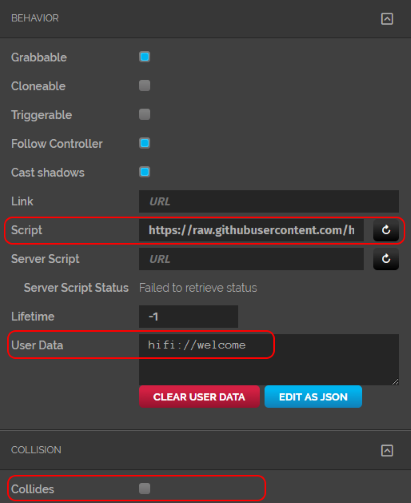The width and height of the screenshot is (411, 503).
Task: Toggle the Grabbable checkbox
Action: point(144,57)
